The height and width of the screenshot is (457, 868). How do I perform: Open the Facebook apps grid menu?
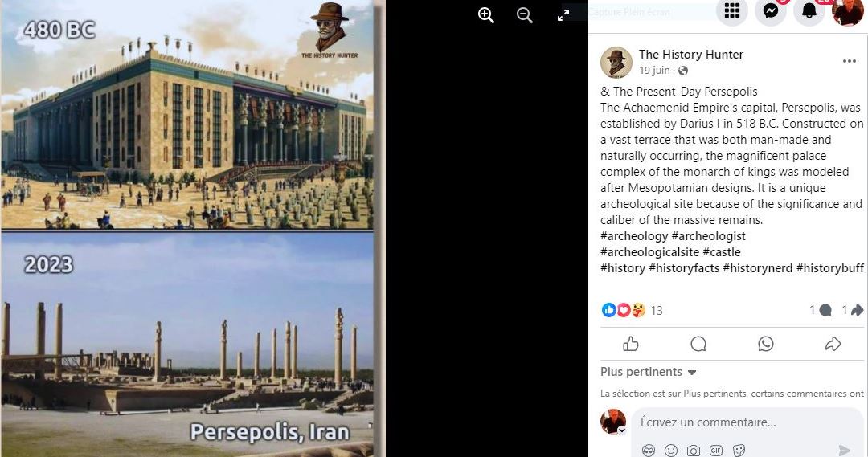(x=732, y=10)
